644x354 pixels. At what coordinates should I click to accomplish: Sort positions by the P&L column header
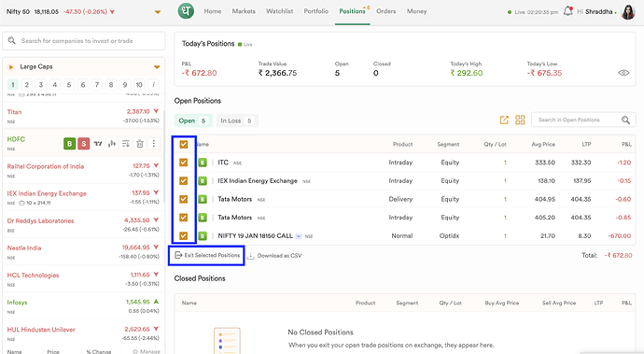626,145
